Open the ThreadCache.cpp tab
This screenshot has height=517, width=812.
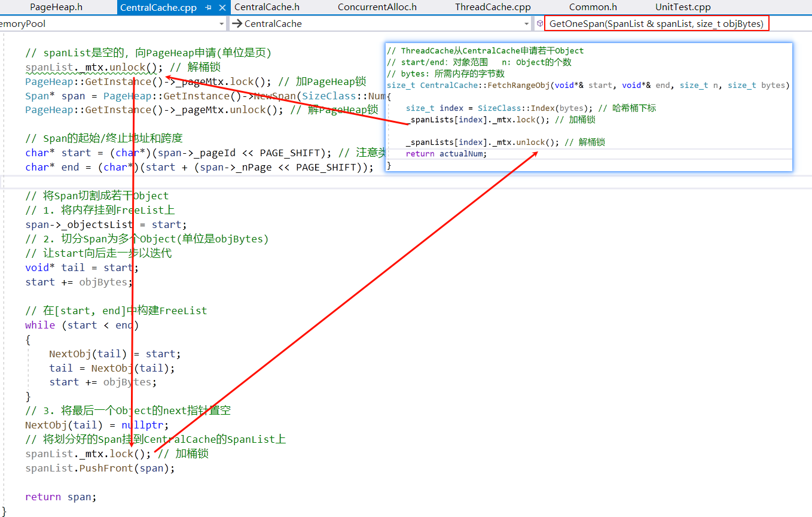click(x=492, y=7)
